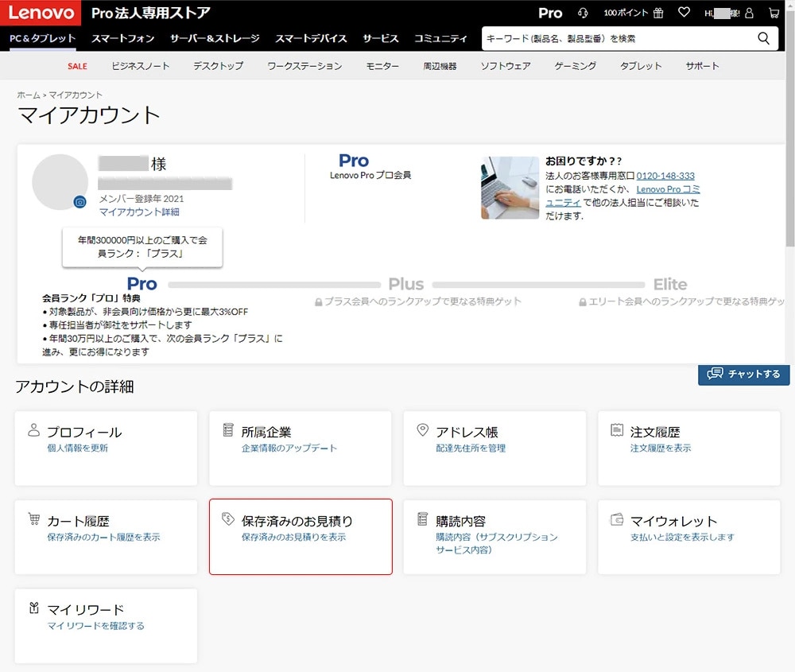795x672 pixels.
Task: Select the SALE menu item
Action: coord(77,66)
